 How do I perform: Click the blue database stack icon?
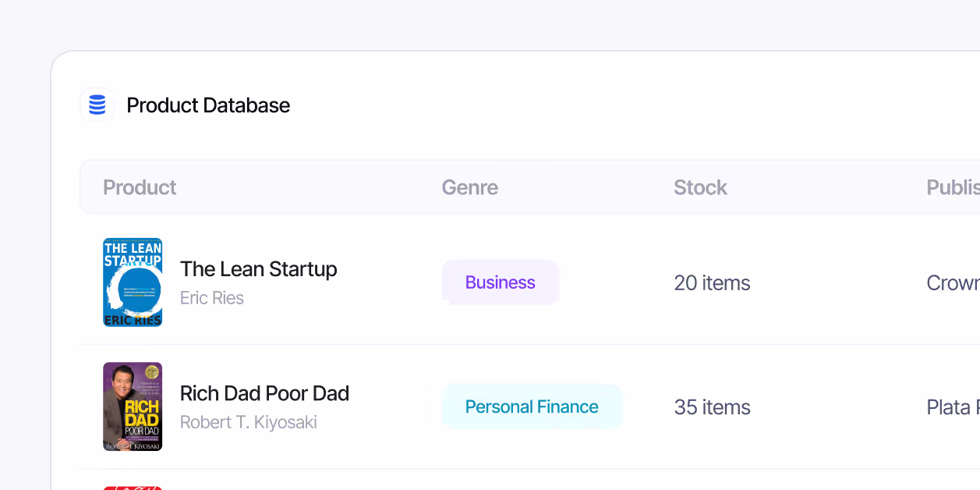(97, 105)
